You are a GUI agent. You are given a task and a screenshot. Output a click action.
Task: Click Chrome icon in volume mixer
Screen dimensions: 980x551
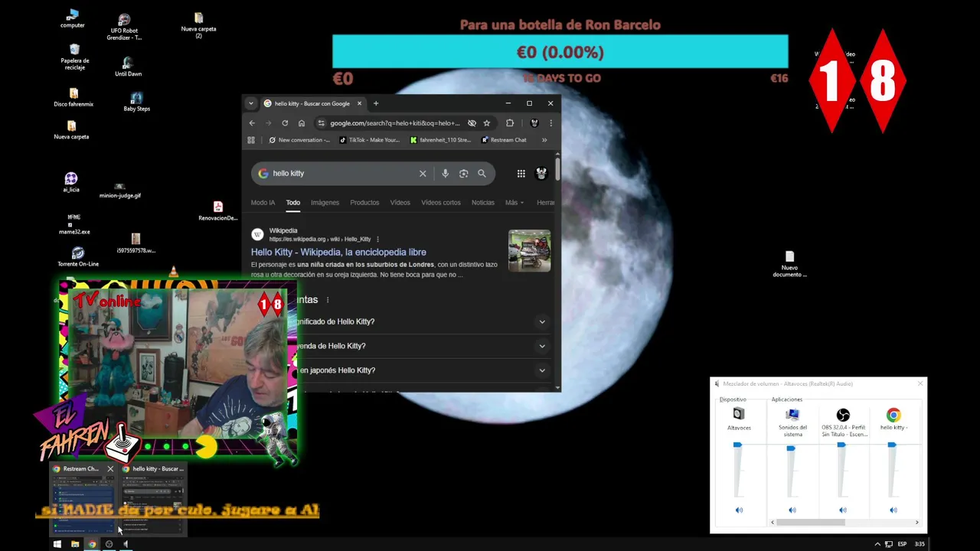893,415
